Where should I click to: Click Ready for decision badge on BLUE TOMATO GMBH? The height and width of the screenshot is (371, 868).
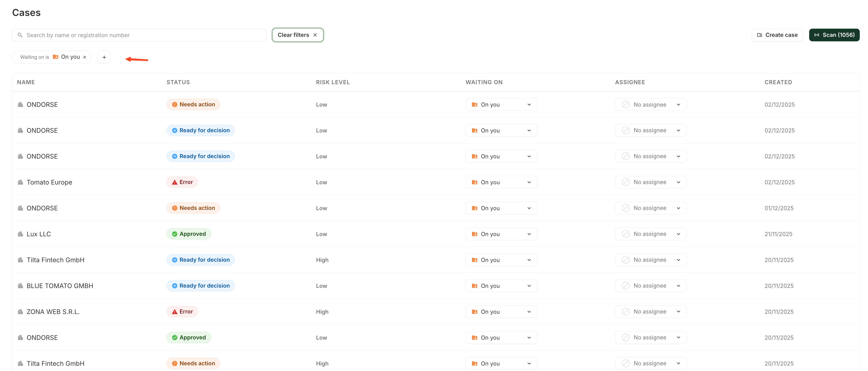[200, 286]
